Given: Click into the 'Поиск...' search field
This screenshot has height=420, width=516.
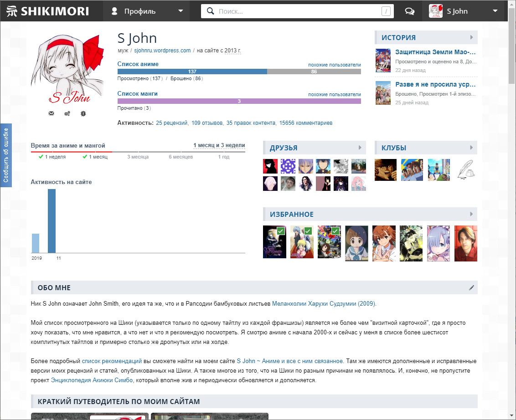Looking at the screenshot, I should pyautogui.click(x=296, y=11).
